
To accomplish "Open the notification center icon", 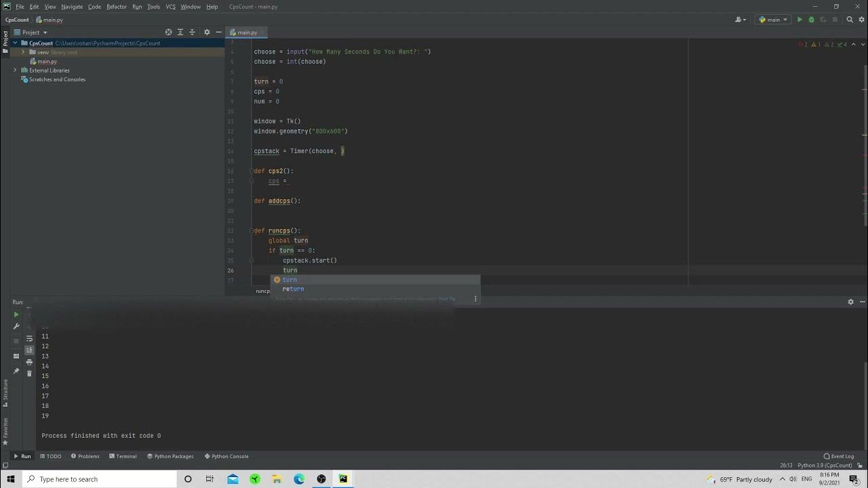I will pyautogui.click(x=854, y=479).
